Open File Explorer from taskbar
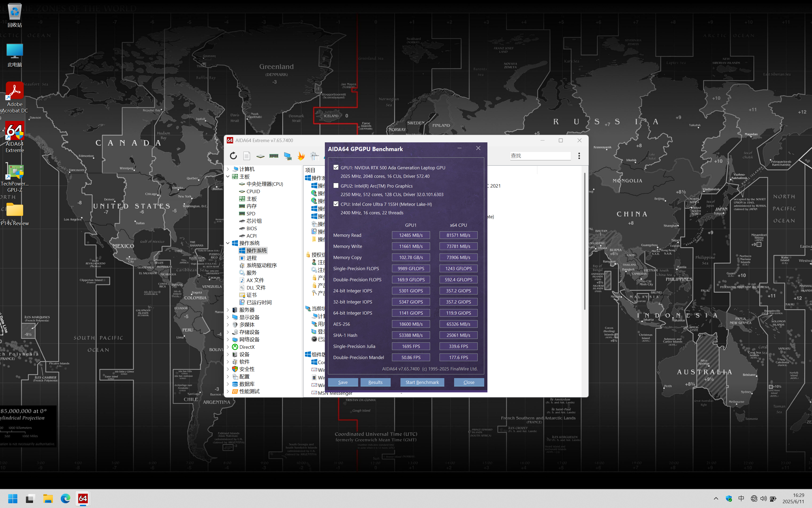812x508 pixels. tap(48, 498)
